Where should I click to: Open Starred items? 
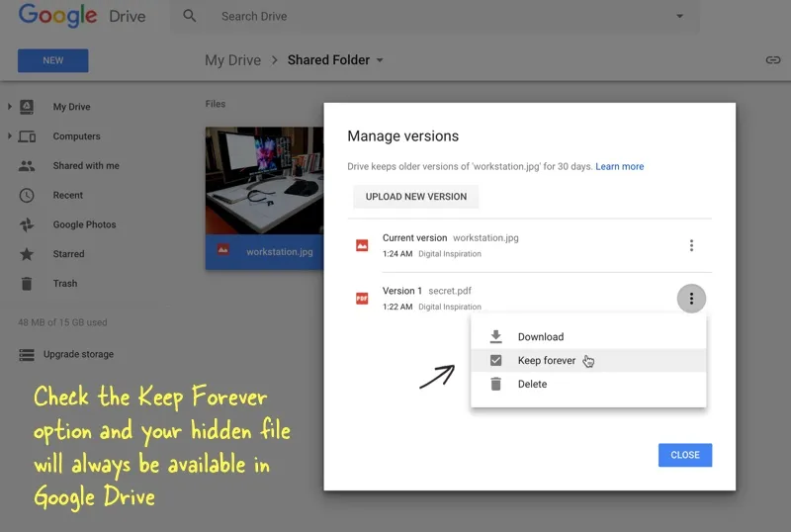68,254
